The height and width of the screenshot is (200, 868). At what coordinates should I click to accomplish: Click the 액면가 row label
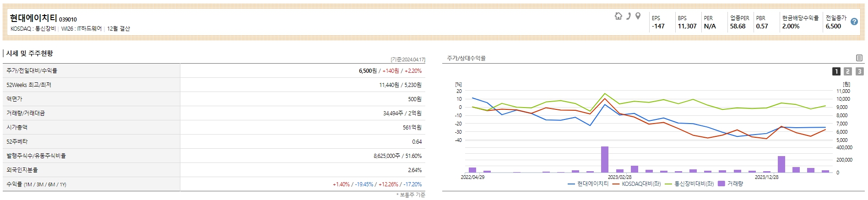pyautogui.click(x=14, y=99)
